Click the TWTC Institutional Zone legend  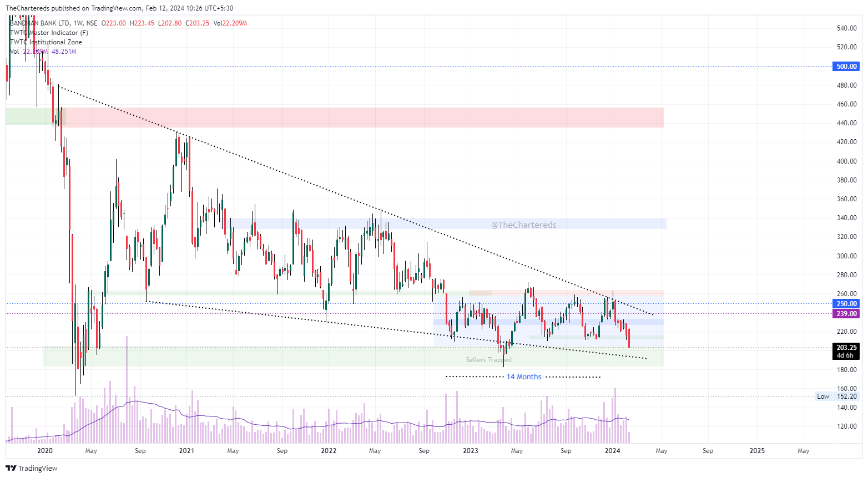[x=46, y=42]
